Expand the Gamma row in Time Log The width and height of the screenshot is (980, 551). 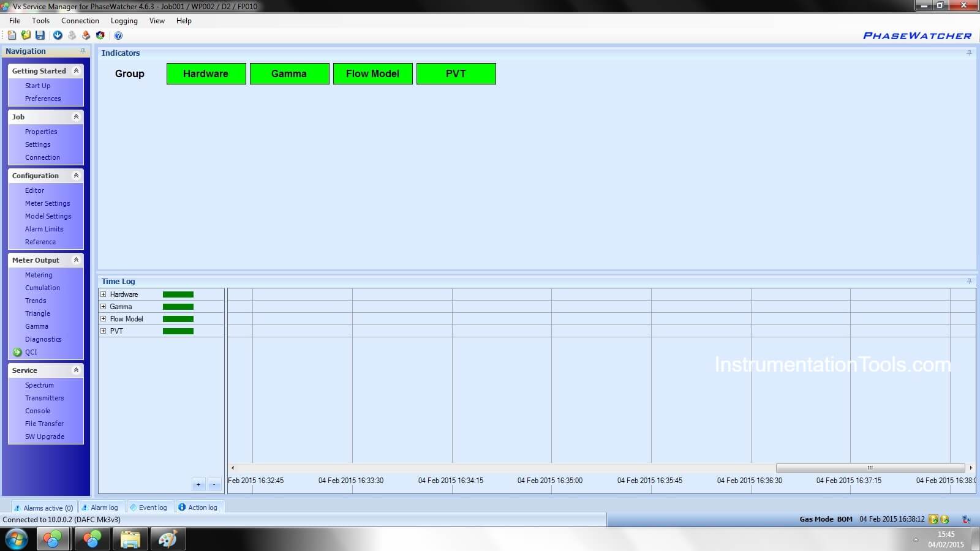[x=104, y=307]
